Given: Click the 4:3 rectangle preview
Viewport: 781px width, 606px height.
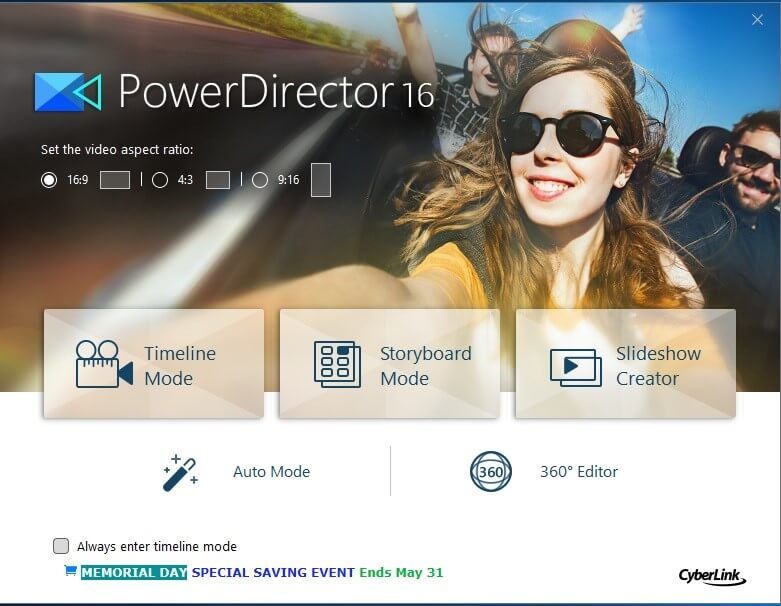Looking at the screenshot, I should coord(218,180).
